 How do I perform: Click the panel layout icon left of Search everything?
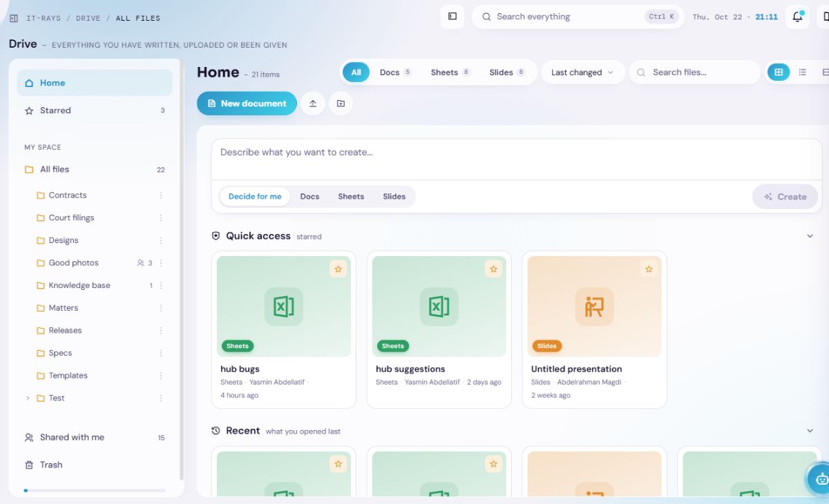click(x=452, y=17)
